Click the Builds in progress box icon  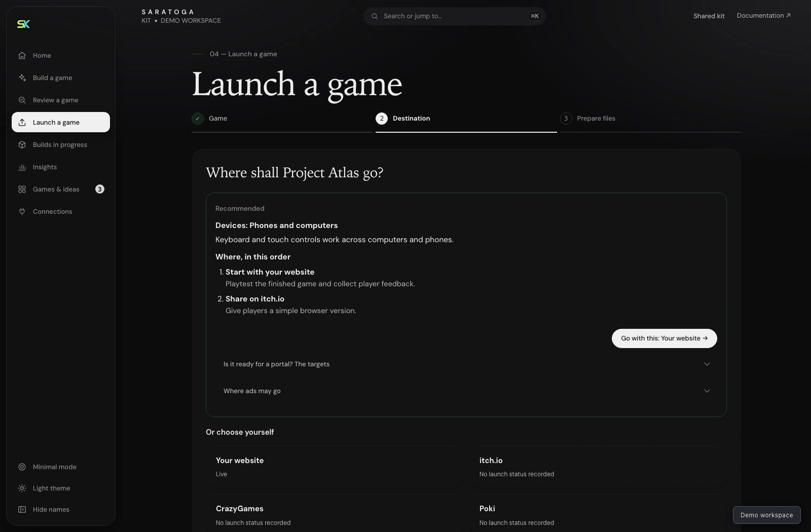tap(22, 145)
